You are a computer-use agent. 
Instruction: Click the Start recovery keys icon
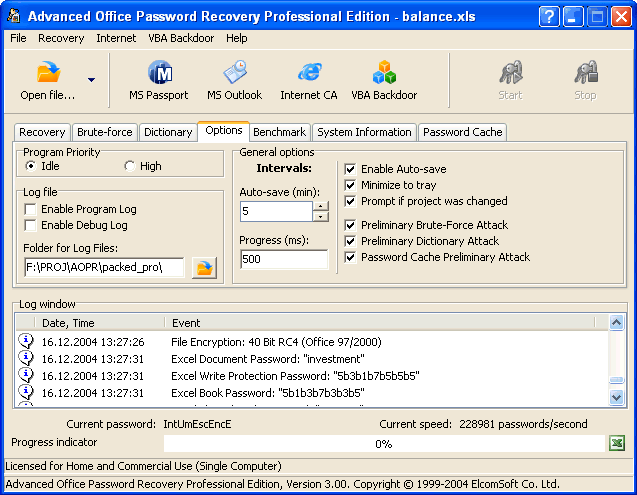pos(510,72)
